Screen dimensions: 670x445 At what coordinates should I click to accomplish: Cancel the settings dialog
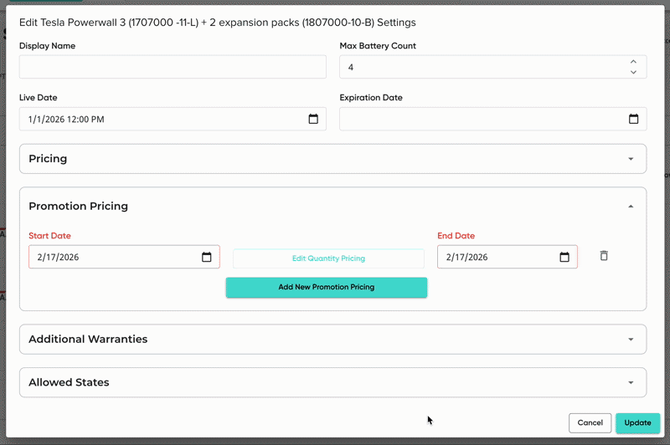(x=589, y=423)
